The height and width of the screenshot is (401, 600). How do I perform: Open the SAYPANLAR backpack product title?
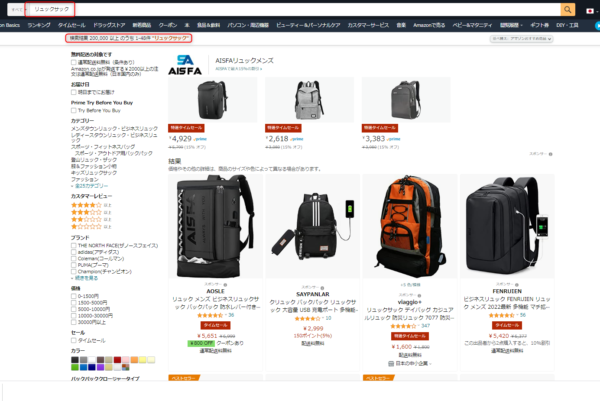[313, 306]
